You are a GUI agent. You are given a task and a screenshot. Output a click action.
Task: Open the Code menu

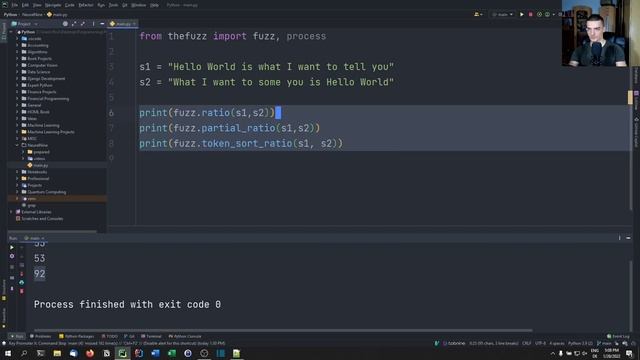coord(70,5)
